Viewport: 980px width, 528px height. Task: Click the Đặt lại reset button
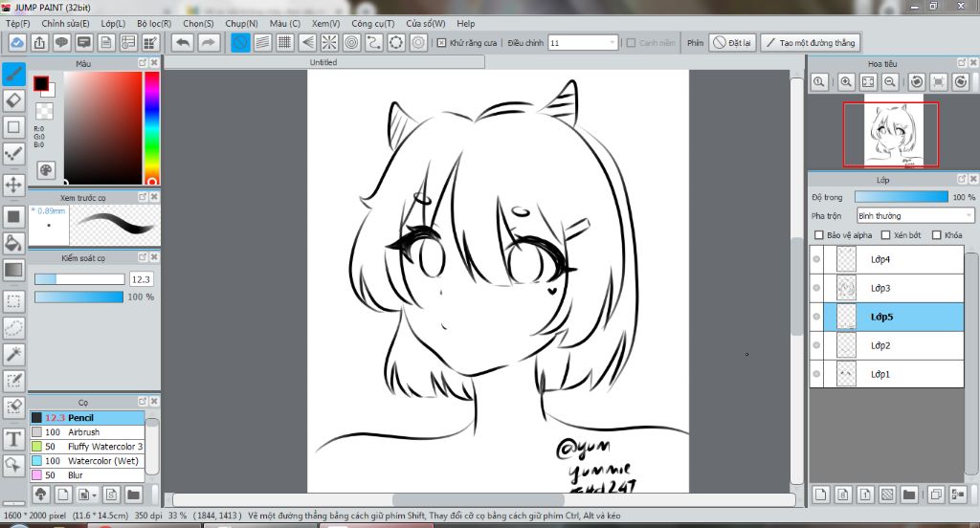tap(732, 42)
